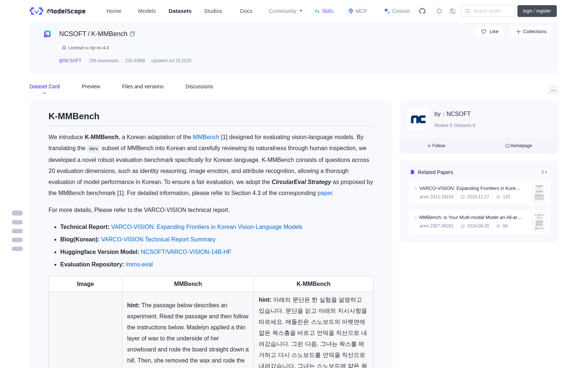The image size is (588, 368).
Task: Click the 296 downloads text
Action: (x=104, y=61)
